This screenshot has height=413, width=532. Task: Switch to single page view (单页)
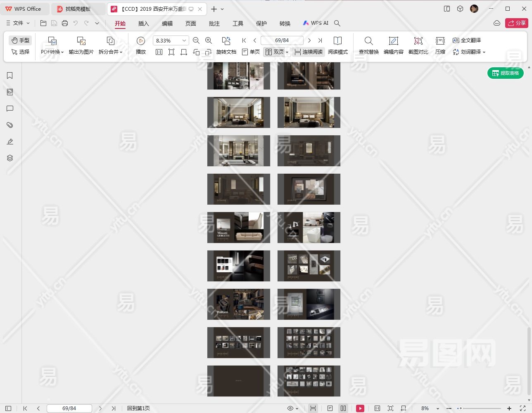251,52
